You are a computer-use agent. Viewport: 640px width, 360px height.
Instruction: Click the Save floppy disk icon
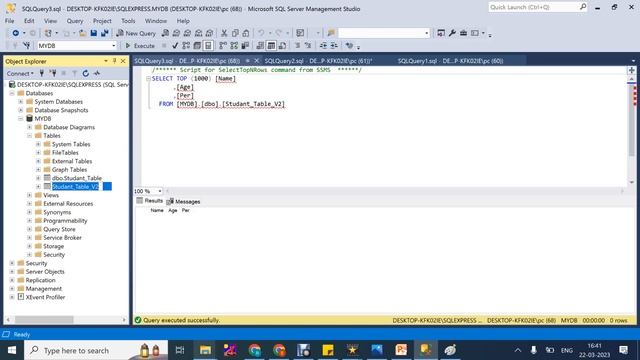click(x=93, y=33)
